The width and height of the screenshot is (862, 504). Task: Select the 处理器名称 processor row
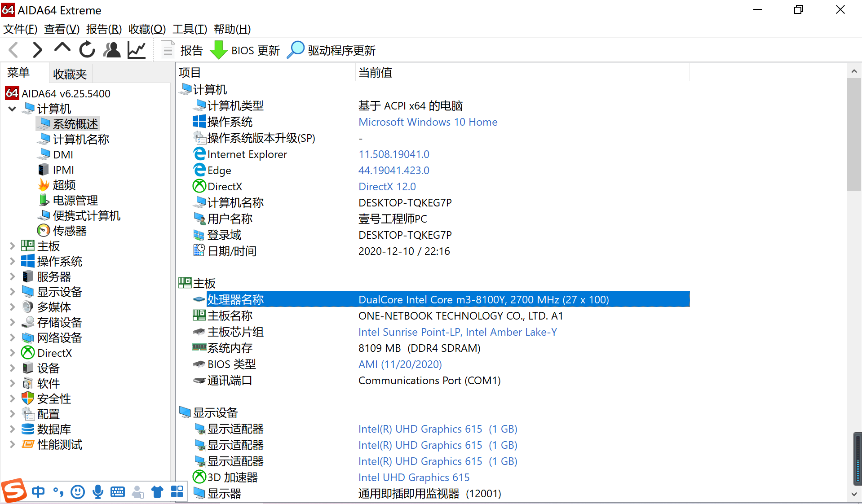(x=441, y=299)
